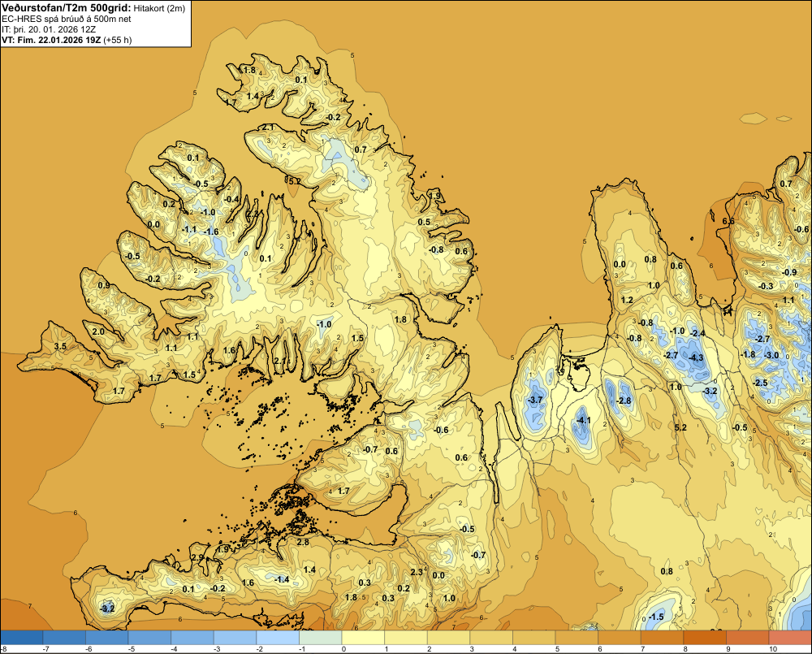Click the legend scale label '-8'

click(x=3, y=649)
